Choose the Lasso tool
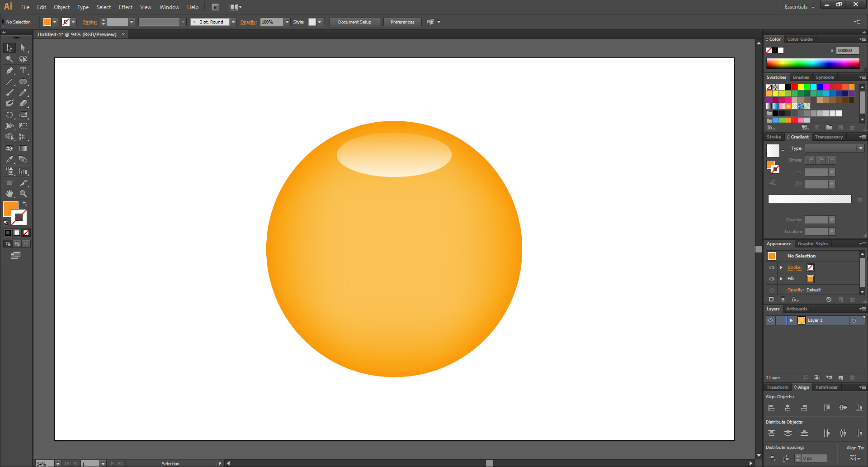Image resolution: width=868 pixels, height=467 pixels. 23,59
